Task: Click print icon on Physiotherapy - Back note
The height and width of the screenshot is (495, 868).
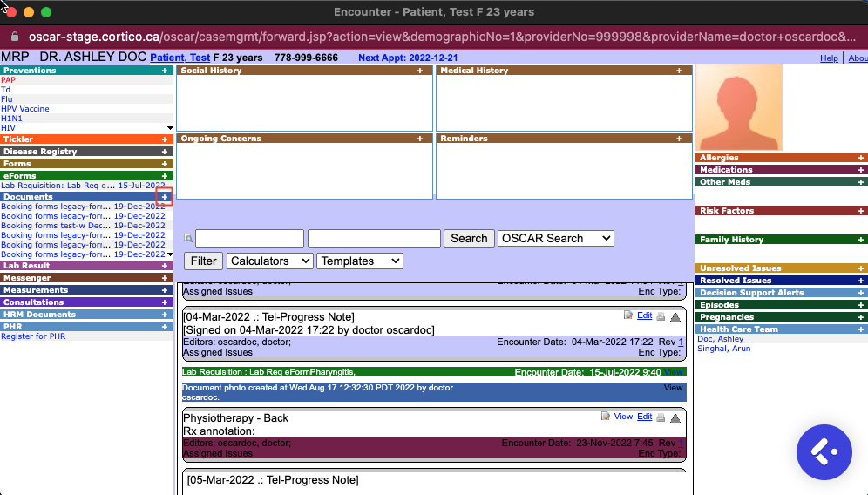Action: (x=661, y=417)
